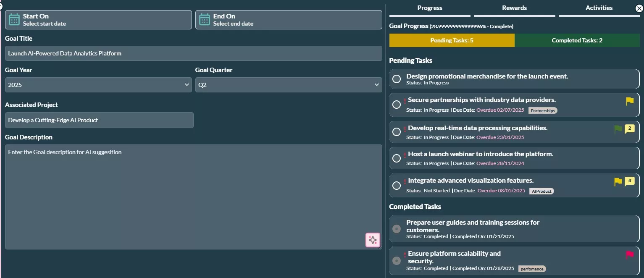Click the Completed Tasks: 2 progress segment
The height and width of the screenshot is (278, 644).
coord(577,40)
